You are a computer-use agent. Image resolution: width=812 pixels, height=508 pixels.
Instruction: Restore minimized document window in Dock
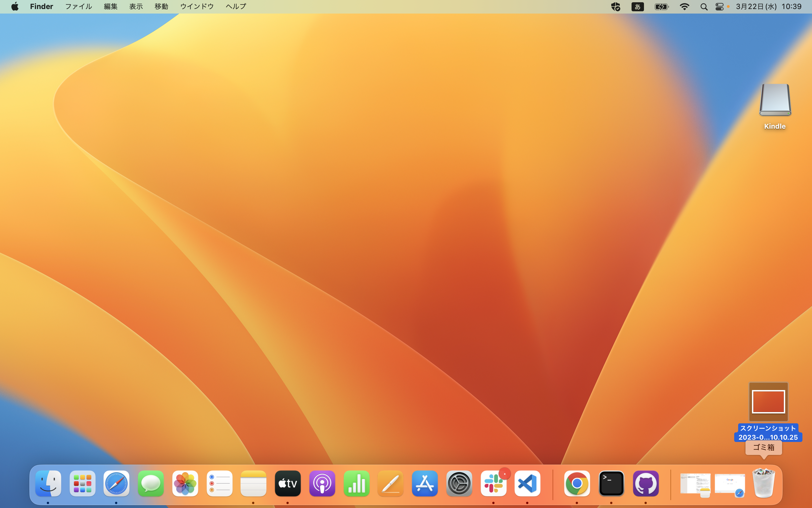click(x=695, y=485)
